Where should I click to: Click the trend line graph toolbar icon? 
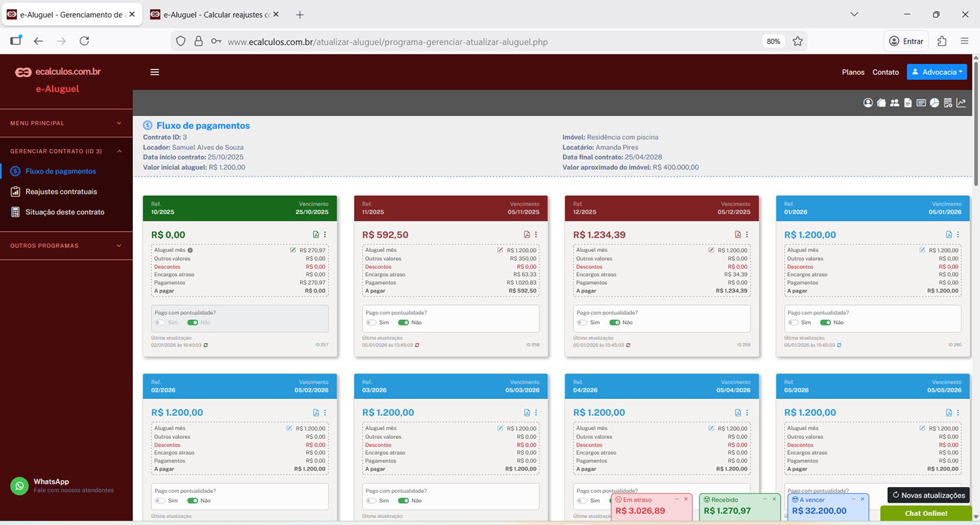pos(961,103)
